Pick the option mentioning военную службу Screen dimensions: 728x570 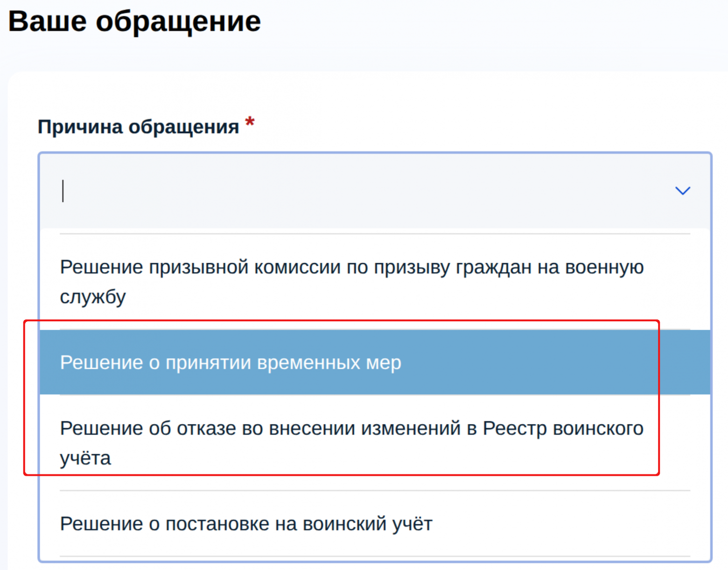351,281
